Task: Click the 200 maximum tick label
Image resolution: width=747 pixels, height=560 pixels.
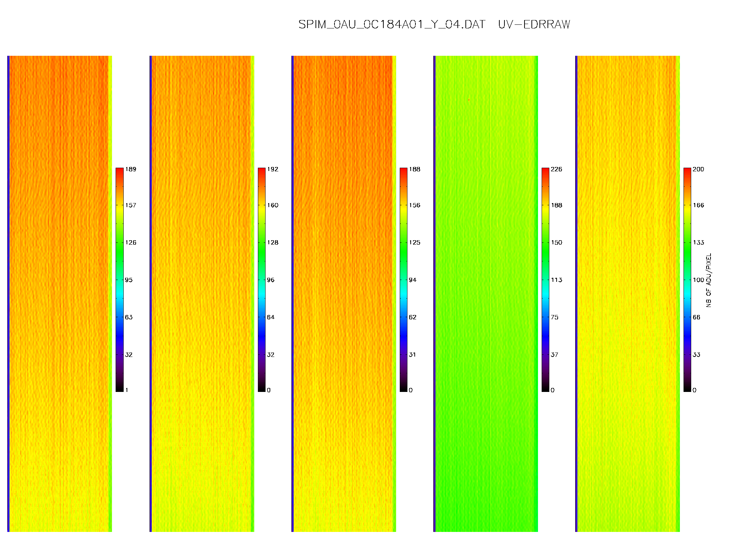Action: (698, 169)
